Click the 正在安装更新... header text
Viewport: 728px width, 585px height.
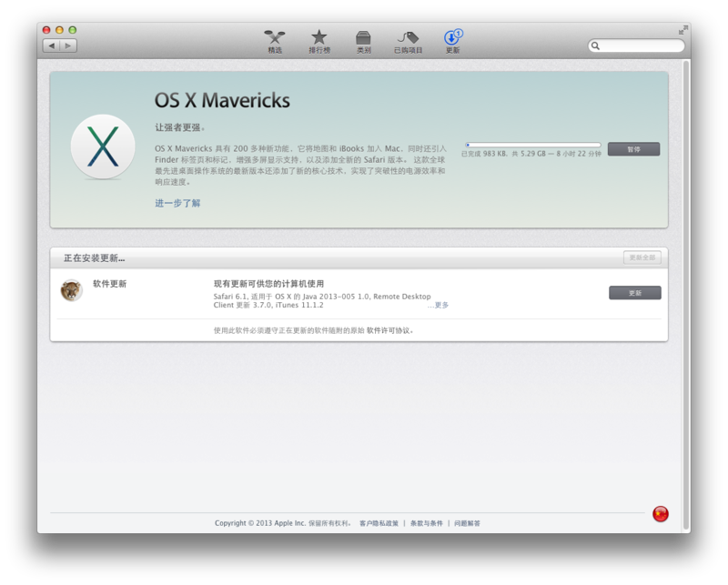pyautogui.click(x=95, y=258)
